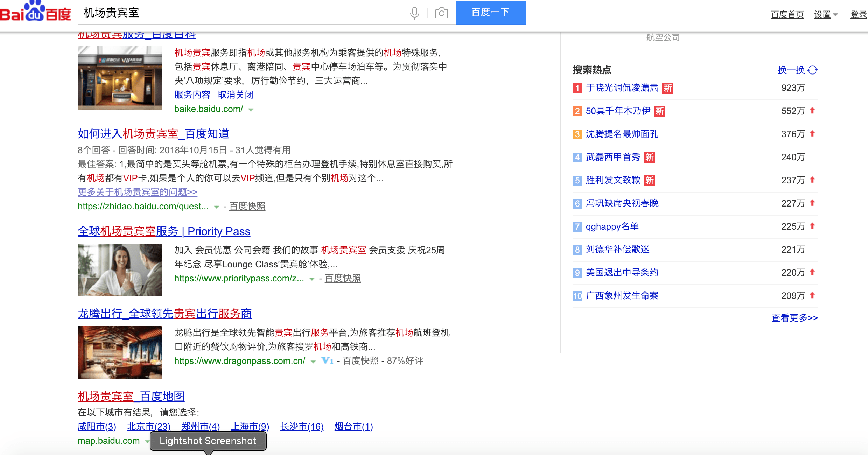Click Priority Pass result thumbnail image
Viewport: 868px width, 455px height.
tap(120, 270)
